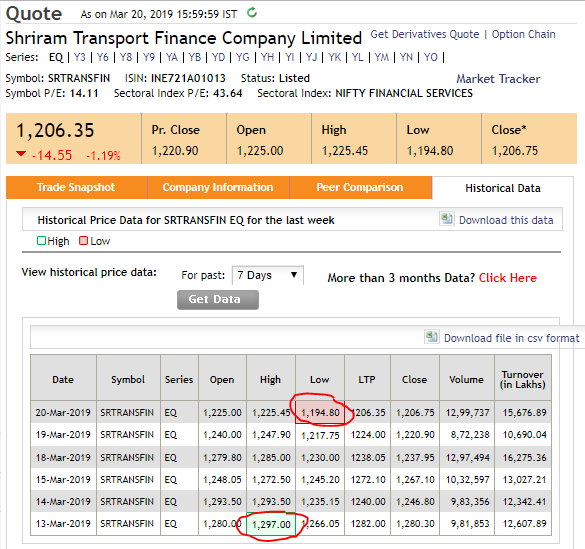Select the YN series link
This screenshot has height=549, width=585.
tap(406, 57)
